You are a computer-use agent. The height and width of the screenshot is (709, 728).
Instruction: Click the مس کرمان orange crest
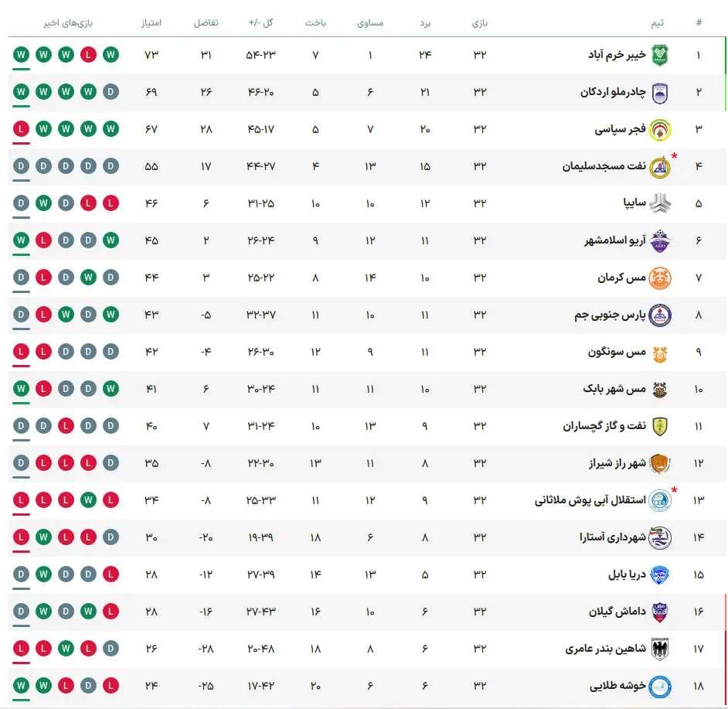659,278
